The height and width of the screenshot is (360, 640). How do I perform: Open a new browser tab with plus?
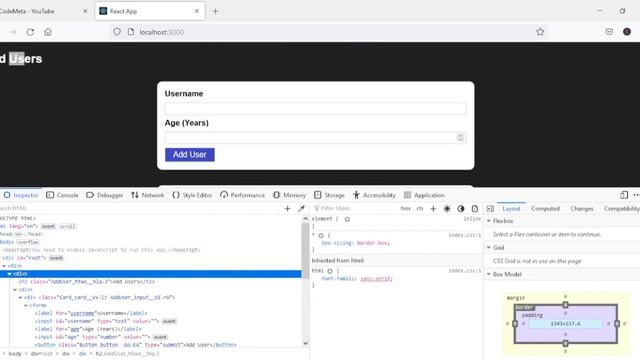pos(215,11)
